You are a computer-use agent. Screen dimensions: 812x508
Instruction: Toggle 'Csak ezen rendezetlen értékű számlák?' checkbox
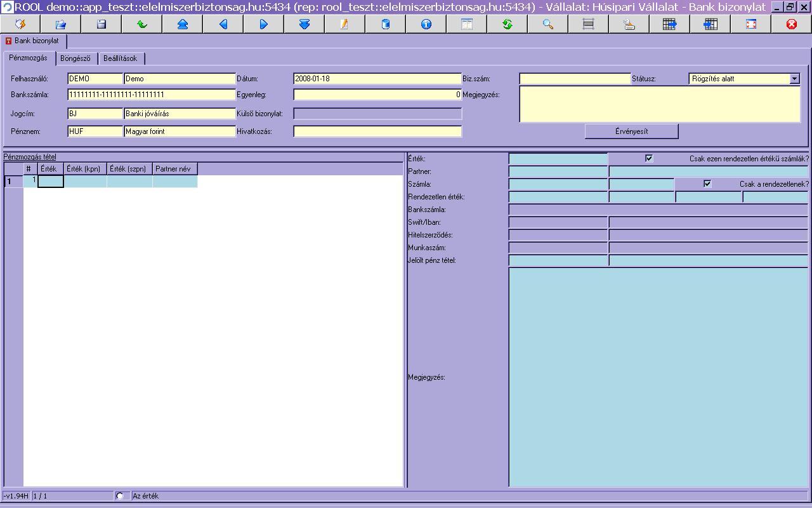point(649,159)
